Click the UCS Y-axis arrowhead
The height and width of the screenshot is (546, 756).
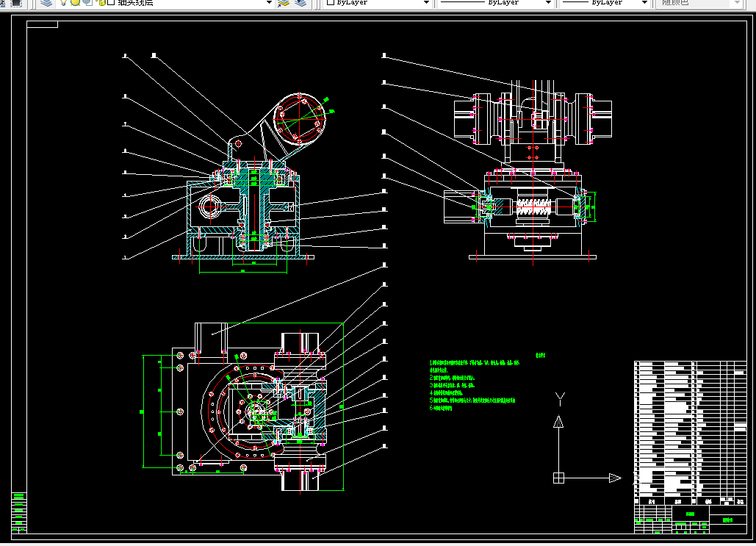558,422
